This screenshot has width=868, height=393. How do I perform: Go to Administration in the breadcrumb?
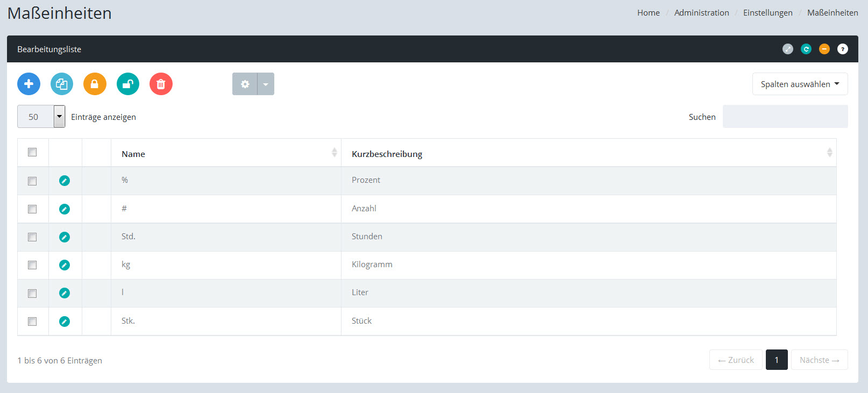[x=701, y=12]
